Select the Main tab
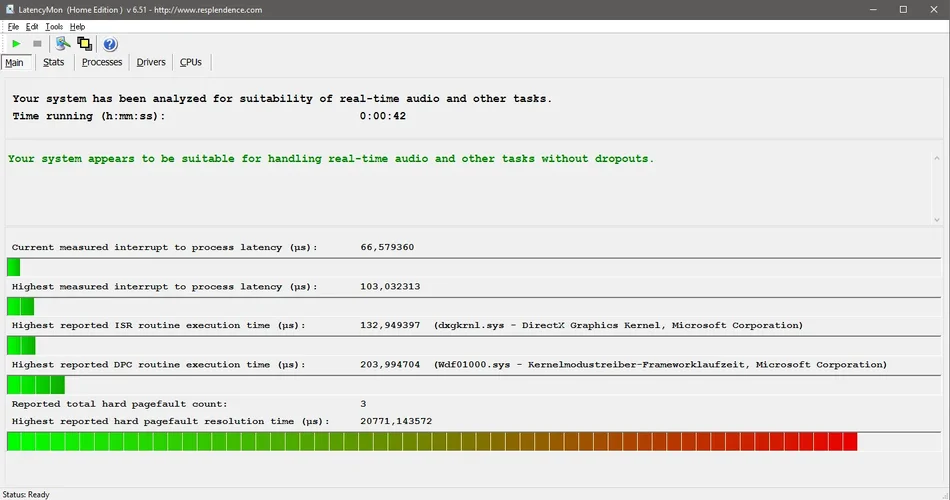This screenshot has width=950, height=500. point(15,62)
